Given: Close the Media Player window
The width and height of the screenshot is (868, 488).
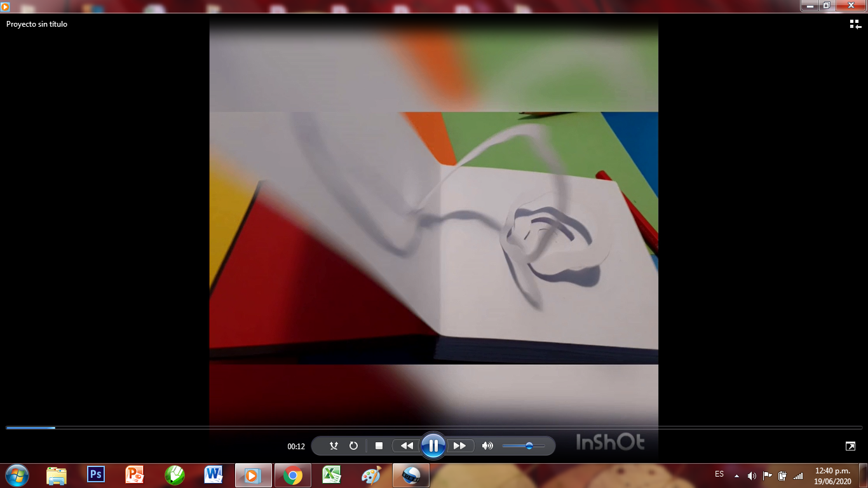Looking at the screenshot, I should point(850,5).
